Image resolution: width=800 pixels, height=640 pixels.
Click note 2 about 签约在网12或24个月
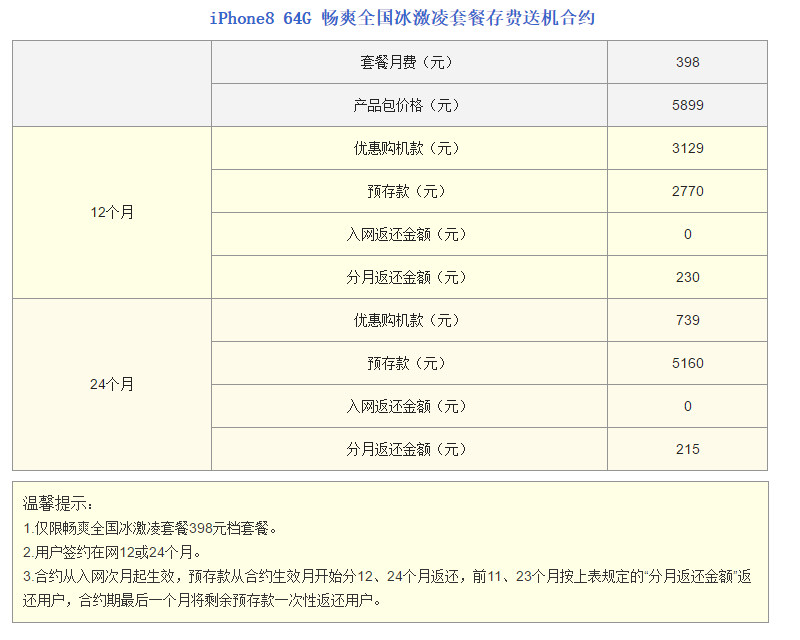(x=112, y=552)
